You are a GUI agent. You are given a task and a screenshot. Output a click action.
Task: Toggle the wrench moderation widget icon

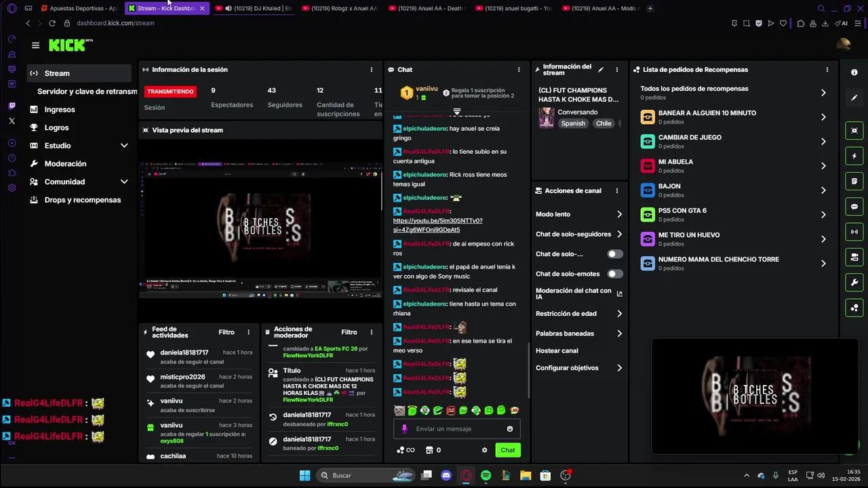coord(854,283)
